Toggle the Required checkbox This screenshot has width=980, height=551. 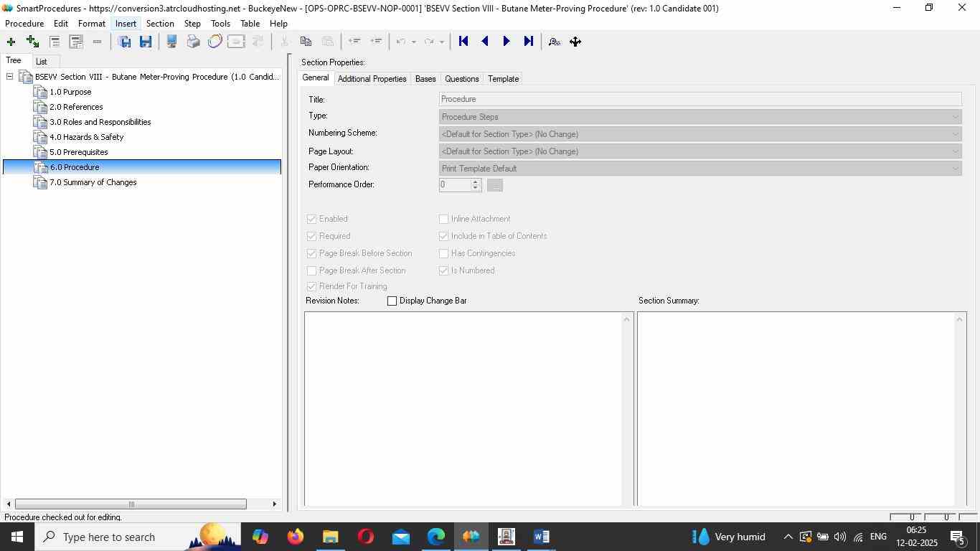311,236
